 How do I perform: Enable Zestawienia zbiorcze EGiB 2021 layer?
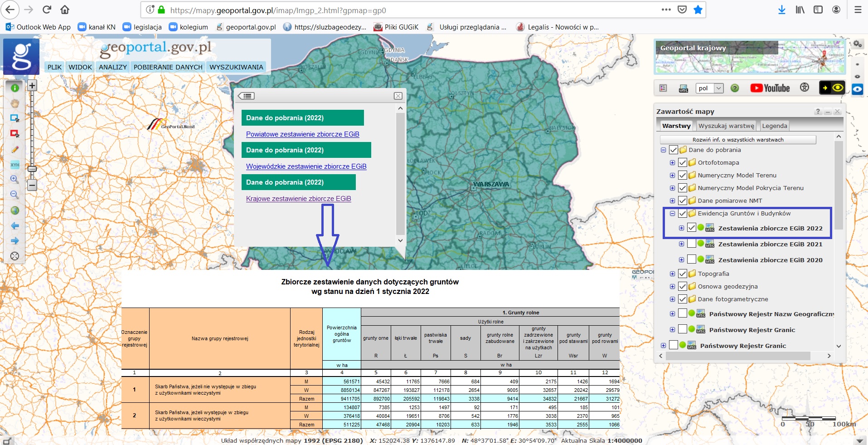point(691,244)
